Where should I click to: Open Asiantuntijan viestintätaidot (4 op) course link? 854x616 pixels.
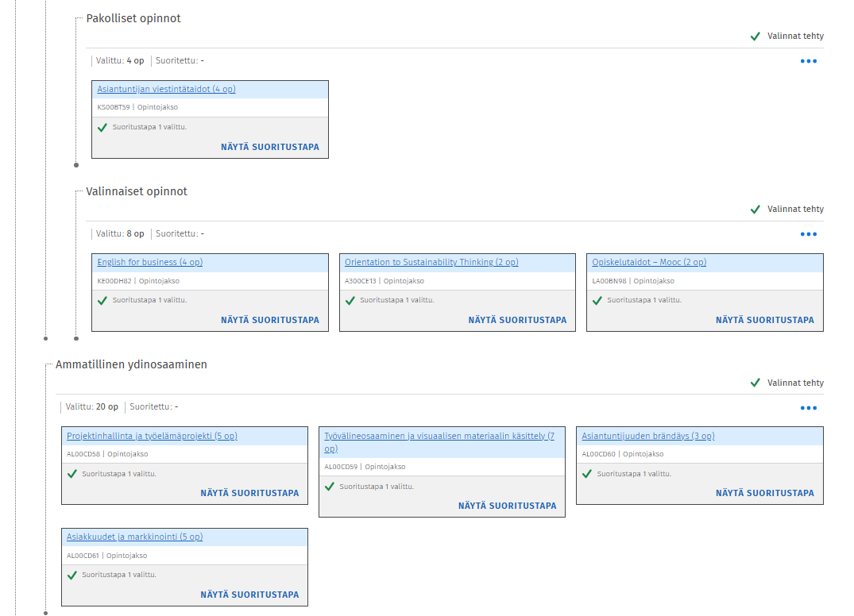point(166,90)
